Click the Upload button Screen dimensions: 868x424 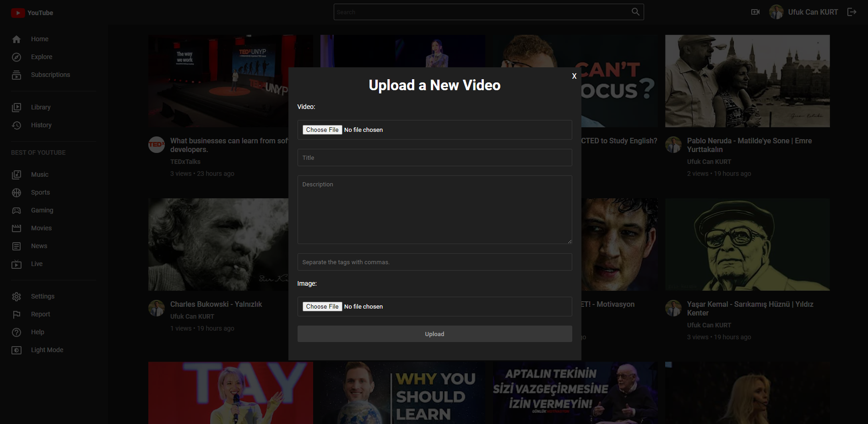coord(435,334)
